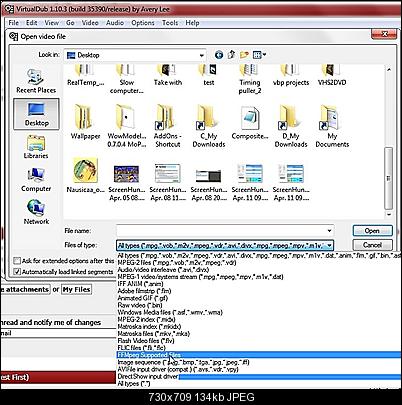Select the Wallpaper folder
The image size is (402, 405).
(85, 122)
